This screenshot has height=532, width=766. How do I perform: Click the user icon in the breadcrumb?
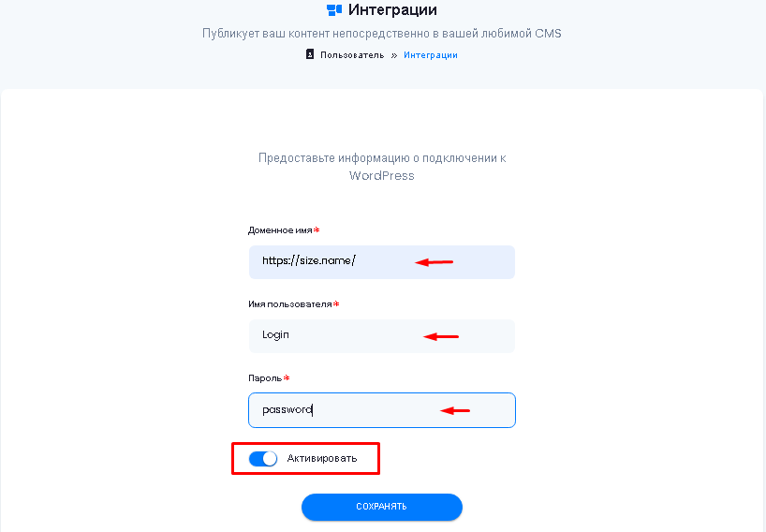click(310, 54)
